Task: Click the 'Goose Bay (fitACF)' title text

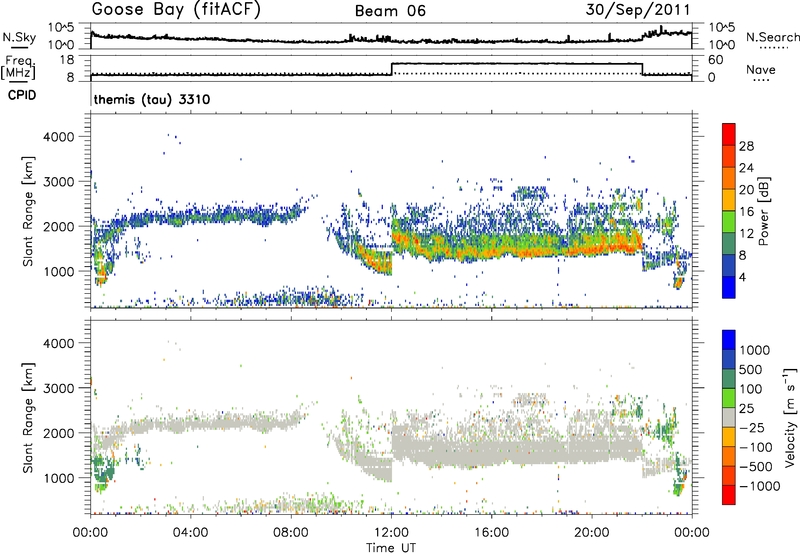Action: click(176, 10)
